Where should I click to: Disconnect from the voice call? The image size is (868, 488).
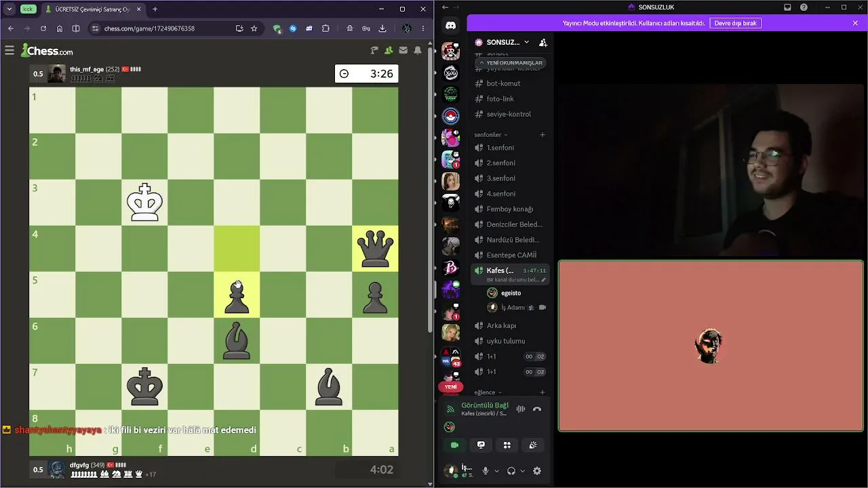click(x=537, y=409)
